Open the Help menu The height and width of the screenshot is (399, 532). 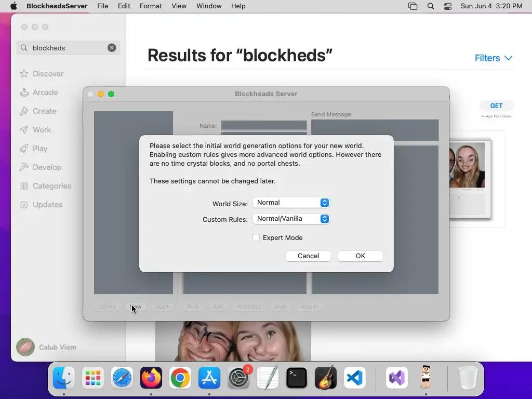[238, 6]
